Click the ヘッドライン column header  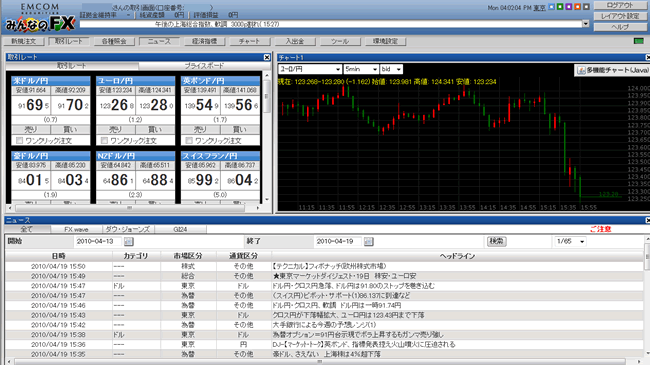(457, 256)
